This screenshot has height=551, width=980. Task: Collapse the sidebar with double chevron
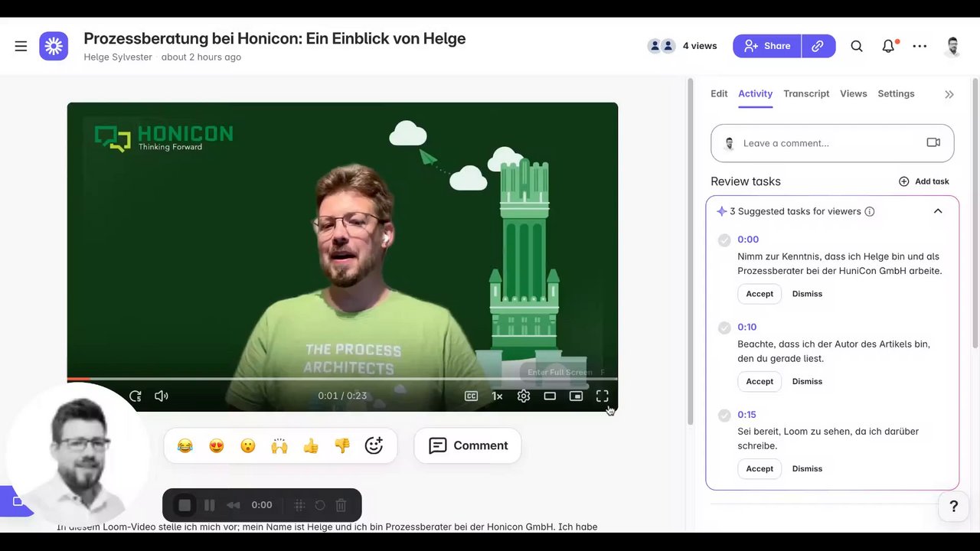pyautogui.click(x=949, y=94)
